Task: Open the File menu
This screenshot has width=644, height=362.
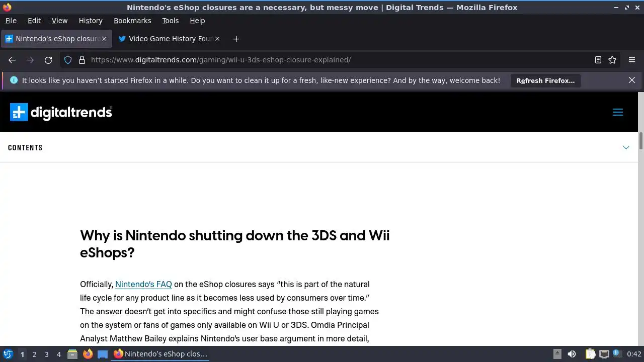Action: pyautogui.click(x=11, y=21)
